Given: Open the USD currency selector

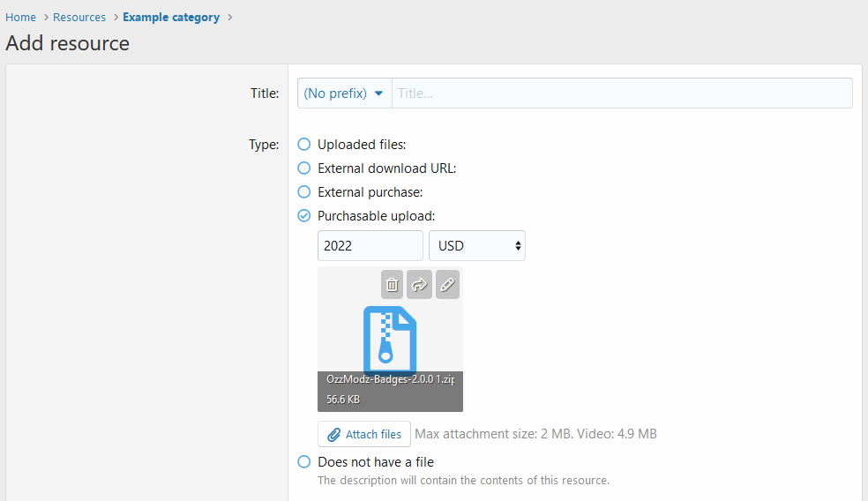Looking at the screenshot, I should 476,246.
